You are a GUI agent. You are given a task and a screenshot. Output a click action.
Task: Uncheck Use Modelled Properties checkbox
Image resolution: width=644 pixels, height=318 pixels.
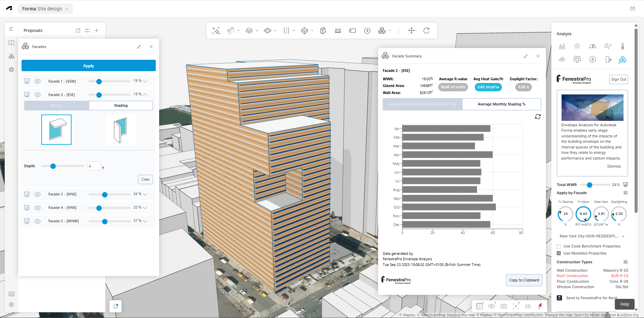[x=559, y=253]
